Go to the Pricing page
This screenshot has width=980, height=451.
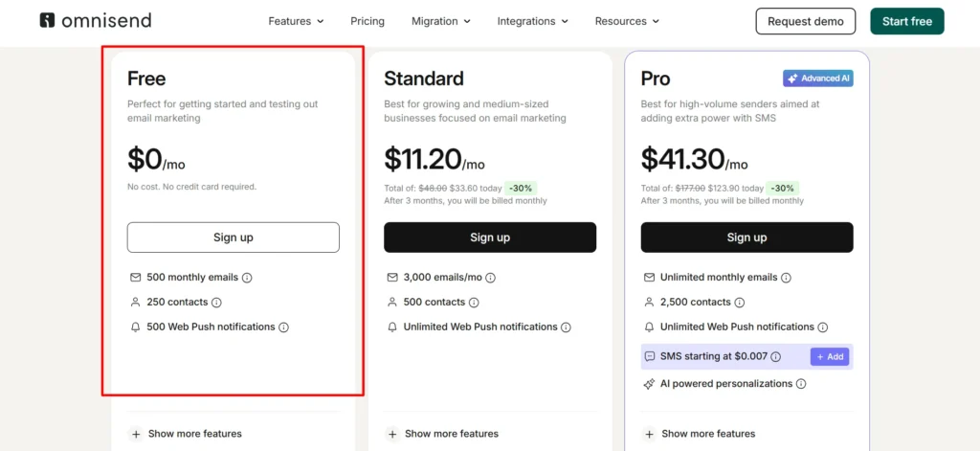point(367,21)
